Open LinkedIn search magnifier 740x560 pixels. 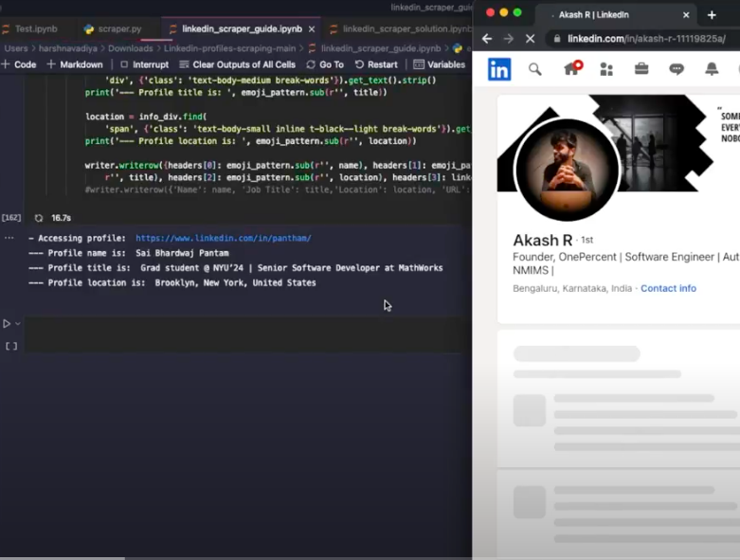point(534,69)
